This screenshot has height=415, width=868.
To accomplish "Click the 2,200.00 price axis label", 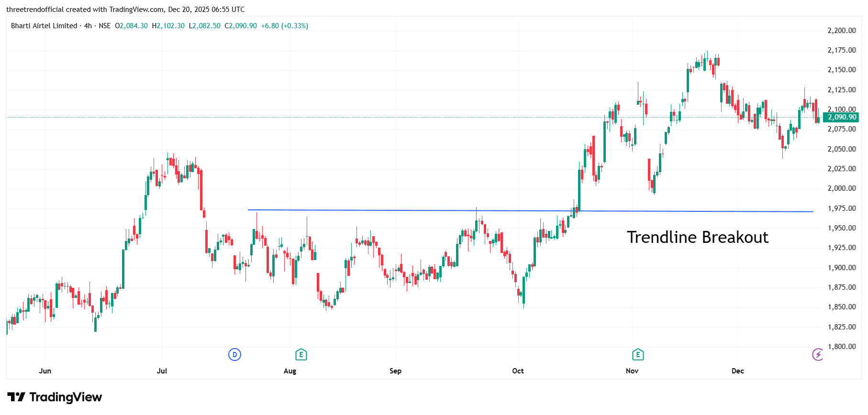I will coord(842,31).
